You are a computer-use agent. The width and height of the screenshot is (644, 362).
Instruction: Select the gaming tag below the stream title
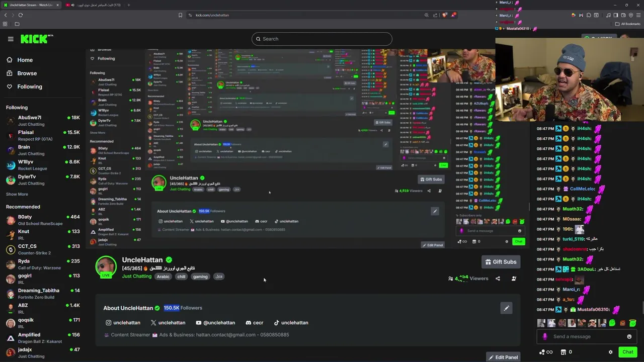200,277
